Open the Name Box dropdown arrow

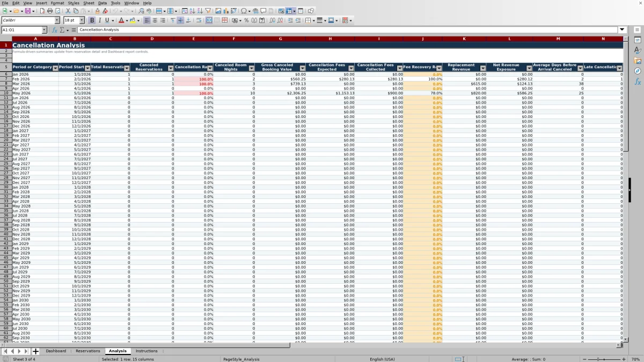44,30
